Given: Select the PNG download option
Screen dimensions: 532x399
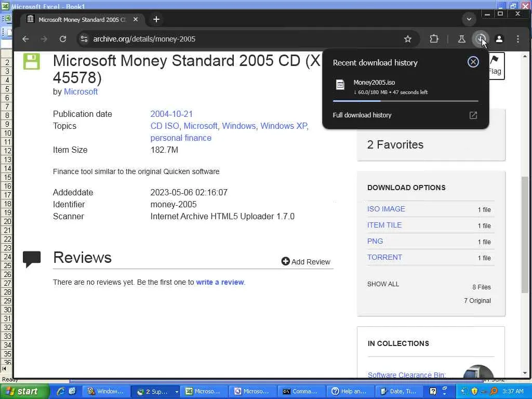Looking at the screenshot, I should (x=375, y=241).
